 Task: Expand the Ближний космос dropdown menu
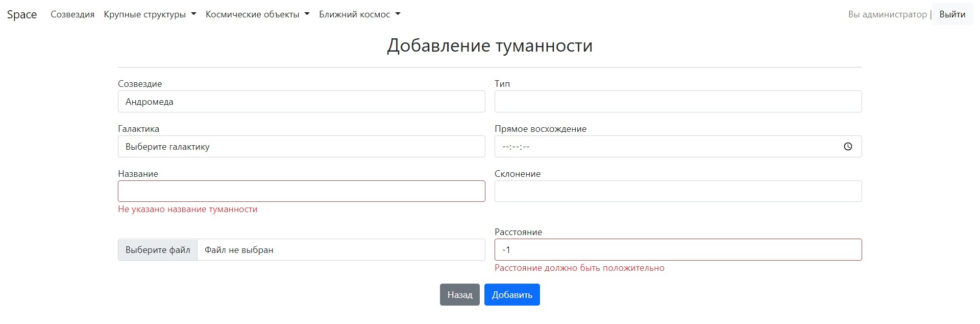(x=360, y=14)
